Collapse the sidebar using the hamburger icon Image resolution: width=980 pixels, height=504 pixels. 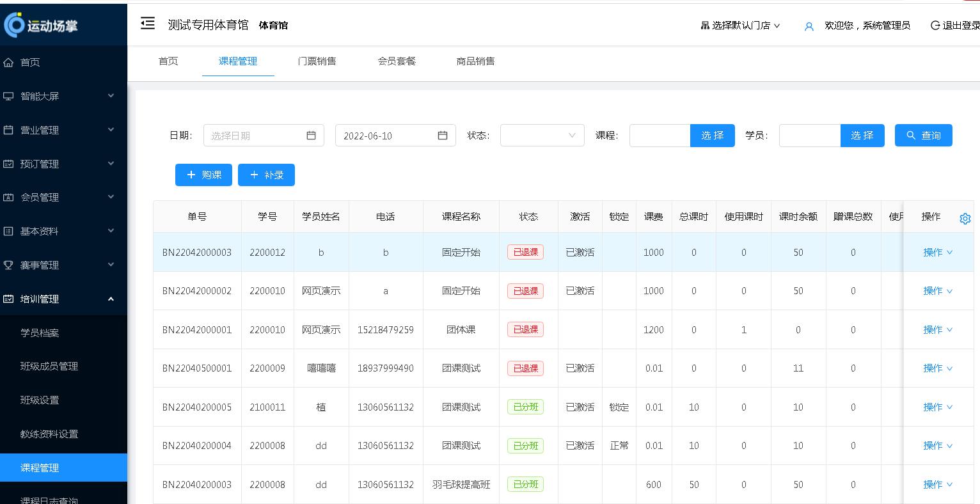(x=148, y=23)
